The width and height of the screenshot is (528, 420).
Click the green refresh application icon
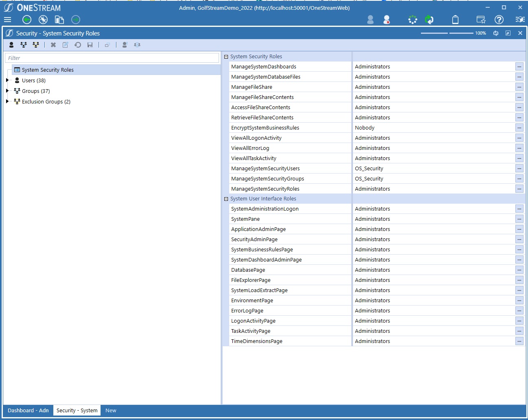(x=429, y=20)
